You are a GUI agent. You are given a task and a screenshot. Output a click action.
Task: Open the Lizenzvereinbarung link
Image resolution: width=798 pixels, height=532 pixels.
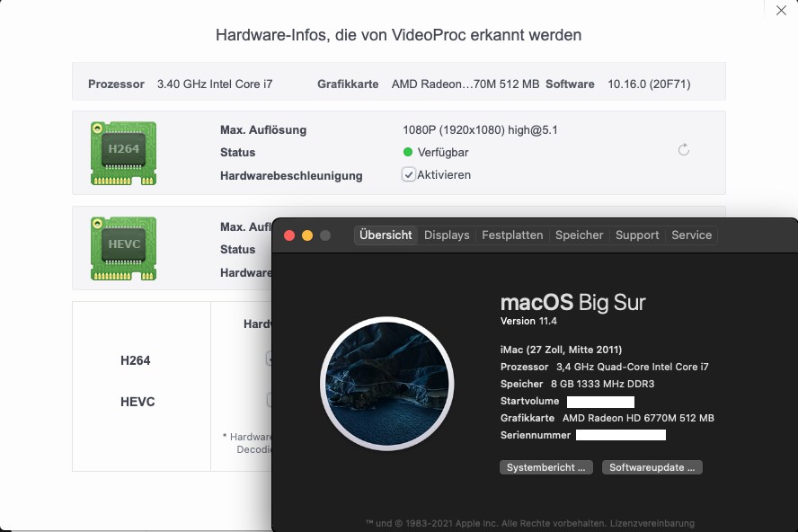pyautogui.click(x=652, y=523)
